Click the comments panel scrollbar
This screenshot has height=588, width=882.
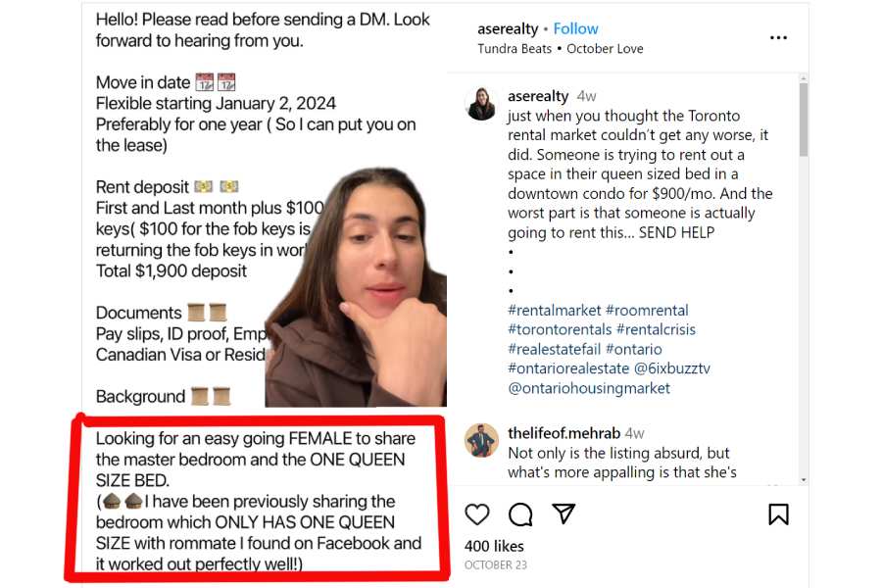[804, 120]
